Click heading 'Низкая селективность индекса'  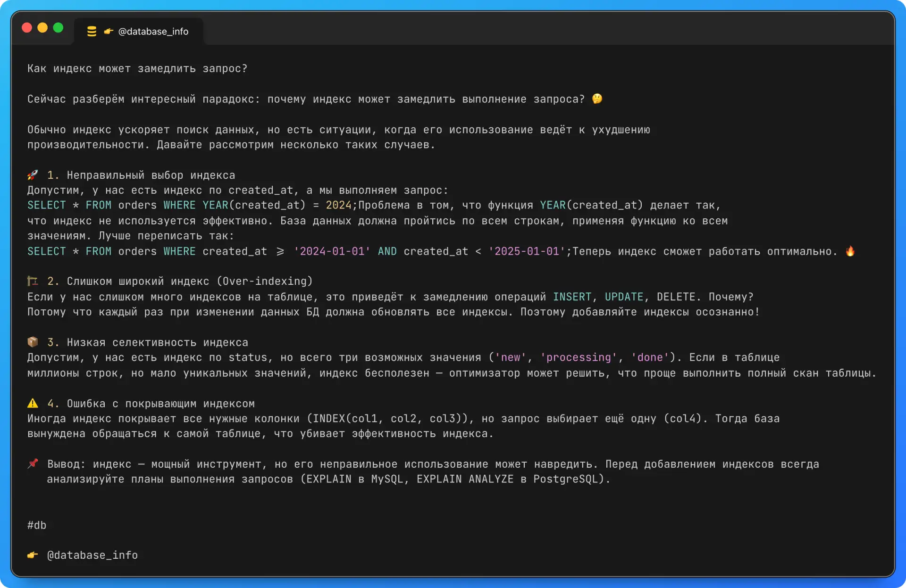click(158, 342)
